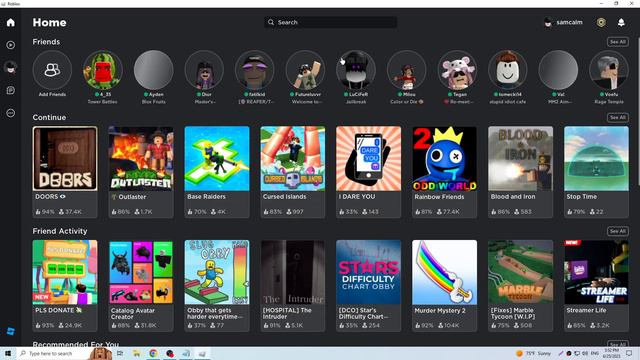The width and height of the screenshot is (640, 360).
Task: Click the blue Roblox Studio icon in the sidebar
Action: point(11,331)
